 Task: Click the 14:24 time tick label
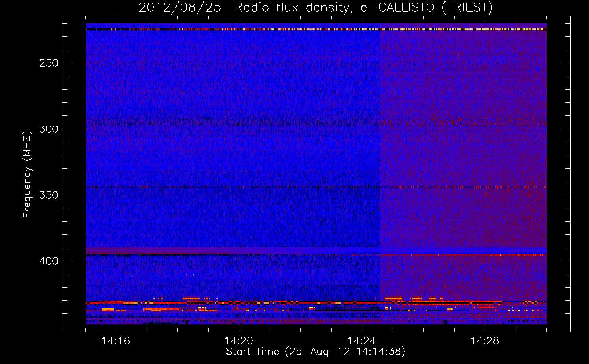362,341
